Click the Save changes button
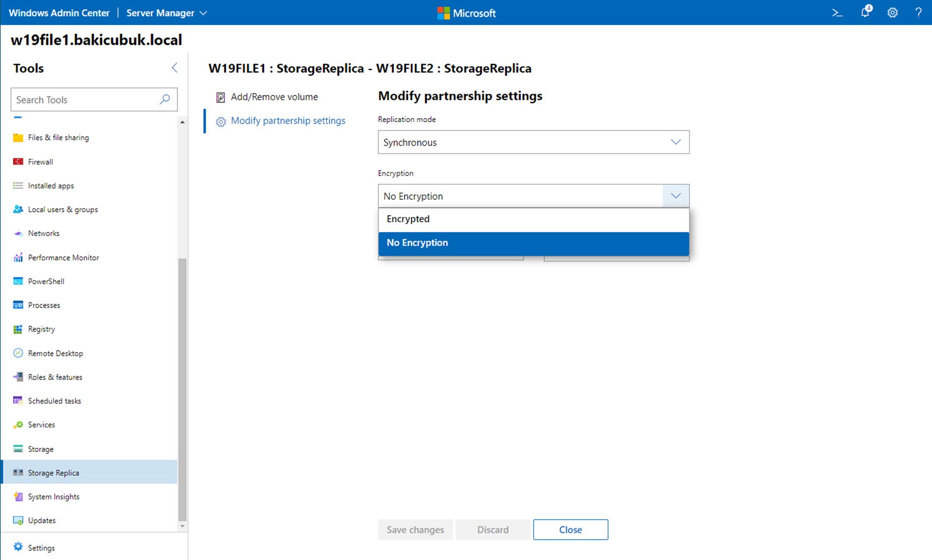 (x=415, y=529)
